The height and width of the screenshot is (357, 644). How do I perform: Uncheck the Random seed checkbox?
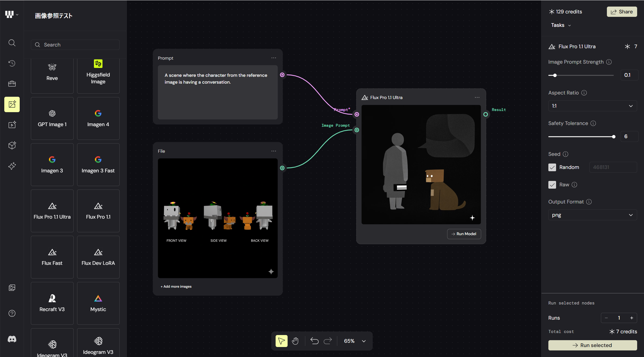click(x=552, y=167)
